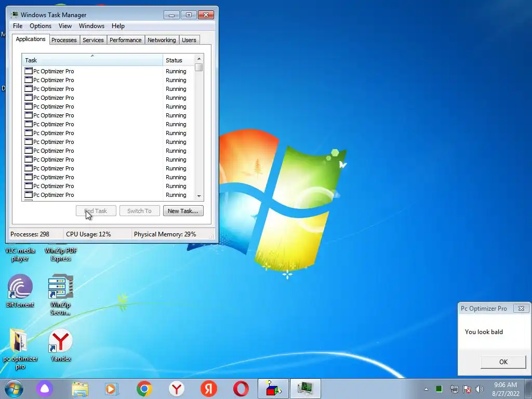Launch Opera browser from the taskbar

coord(241,389)
